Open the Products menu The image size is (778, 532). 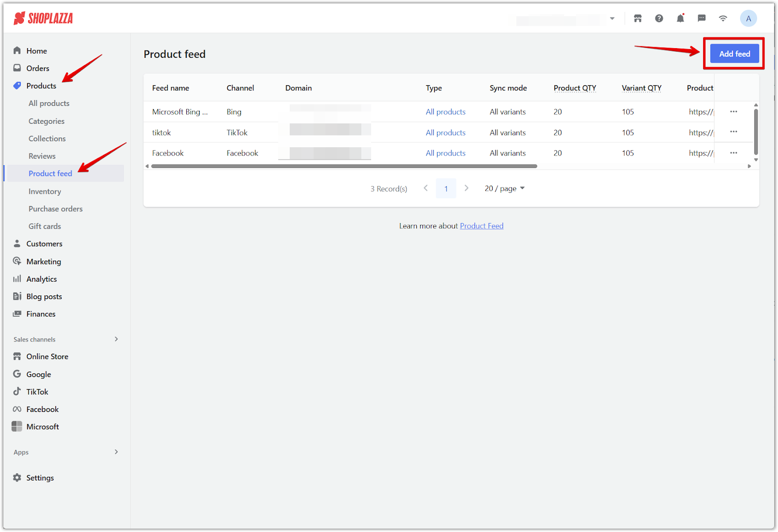[41, 86]
